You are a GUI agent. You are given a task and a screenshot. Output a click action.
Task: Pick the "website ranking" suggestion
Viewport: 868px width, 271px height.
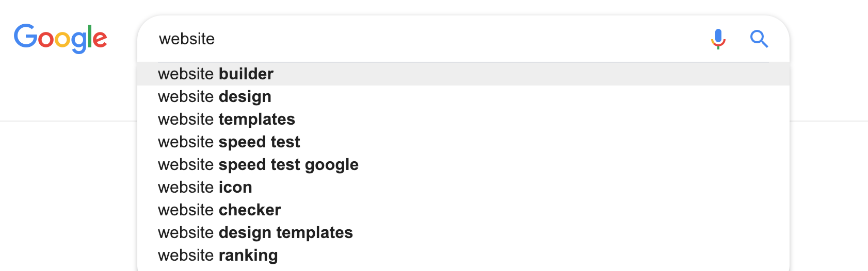pos(218,256)
